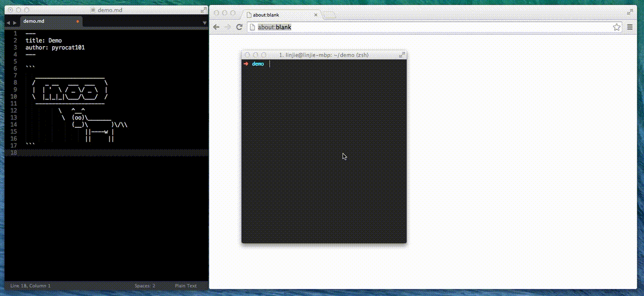This screenshot has width=644, height=296.
Task: Click the terminal prompt after 'demo'
Action: pos(270,64)
